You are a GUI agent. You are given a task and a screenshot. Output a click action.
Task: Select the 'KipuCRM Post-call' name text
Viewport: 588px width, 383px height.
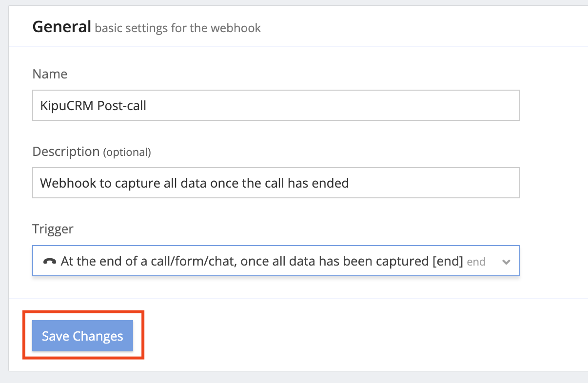[94, 106]
